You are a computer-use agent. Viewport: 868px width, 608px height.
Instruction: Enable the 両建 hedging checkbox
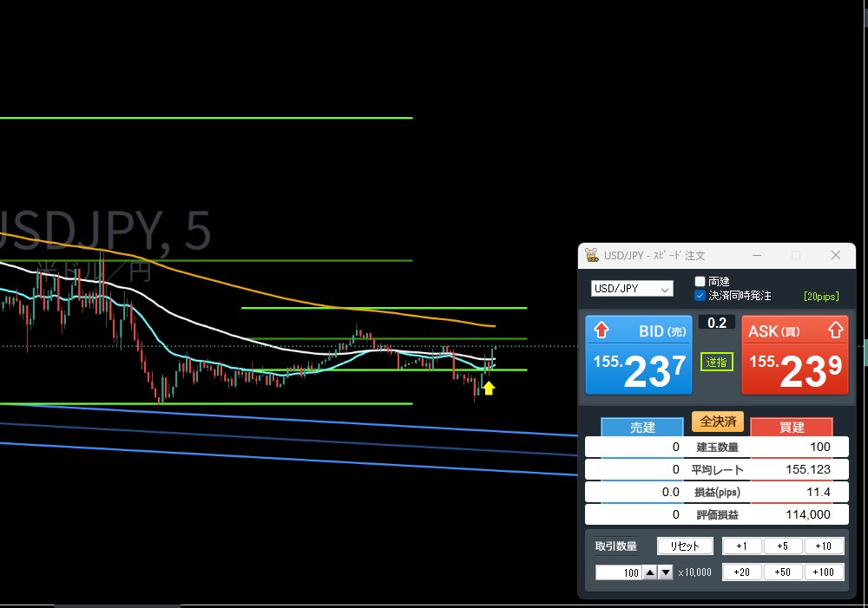(700, 282)
